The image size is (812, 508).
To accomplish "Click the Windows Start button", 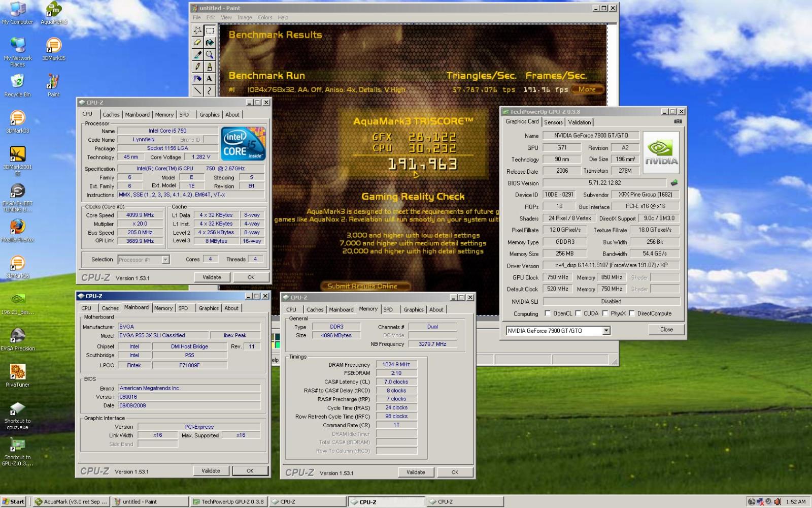I will coord(14,501).
